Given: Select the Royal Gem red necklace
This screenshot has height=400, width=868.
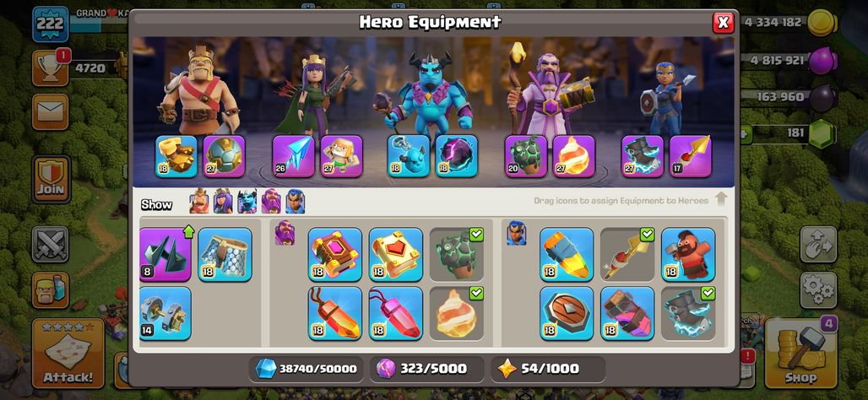Looking at the screenshot, I should point(396,313).
